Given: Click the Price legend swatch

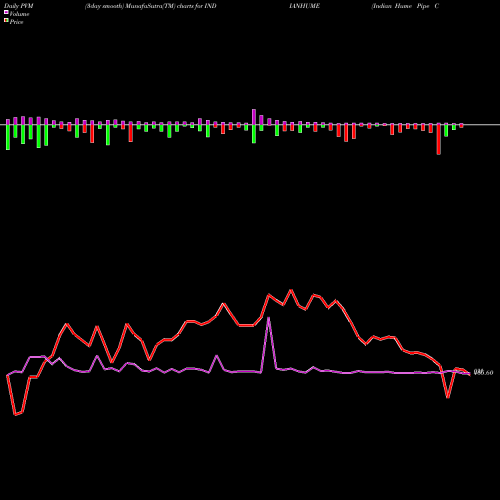Looking at the screenshot, I should [x=6, y=21].
